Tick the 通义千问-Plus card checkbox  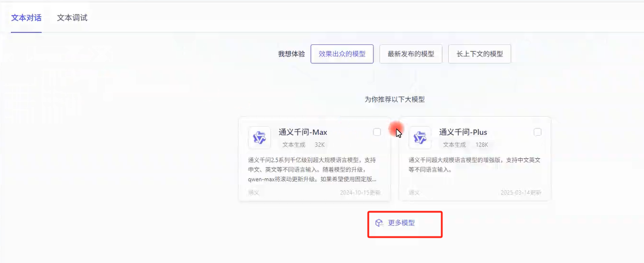537,132
